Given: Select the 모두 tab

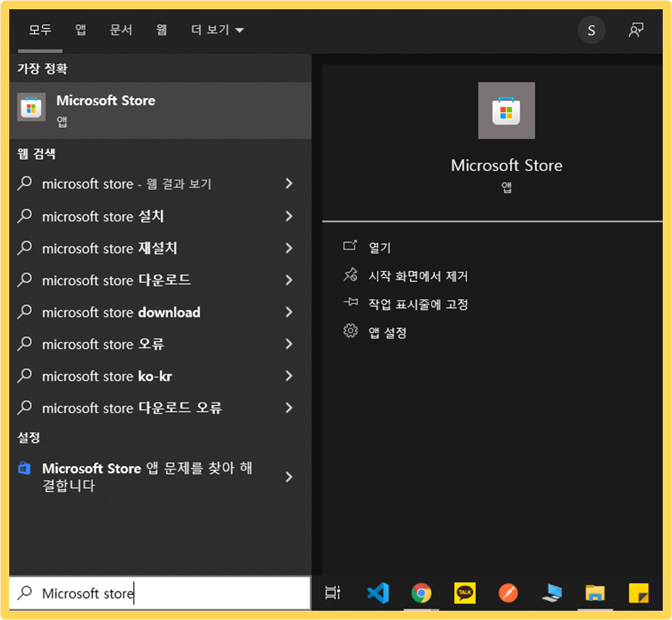Looking at the screenshot, I should pos(40,30).
